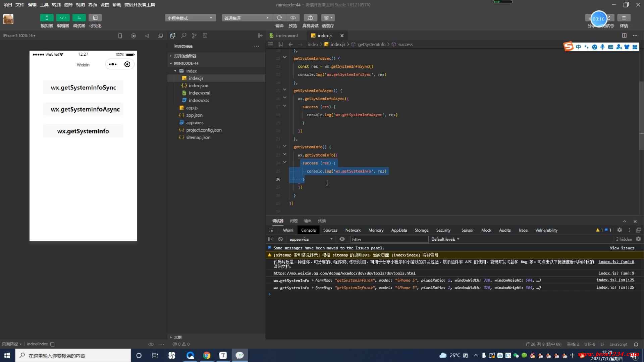Screen dimensions: 644x362
Task: Switch to the Storage debugger tab
Action: 421,230
